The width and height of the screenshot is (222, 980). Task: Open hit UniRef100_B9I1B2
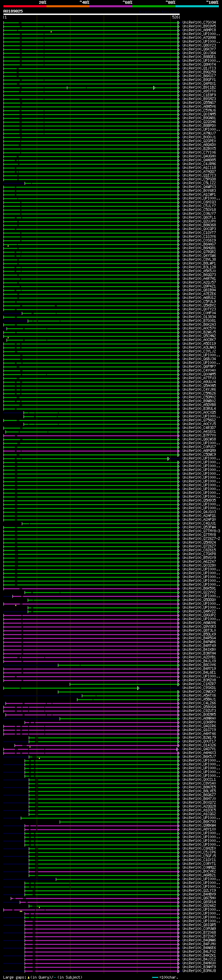199,88
